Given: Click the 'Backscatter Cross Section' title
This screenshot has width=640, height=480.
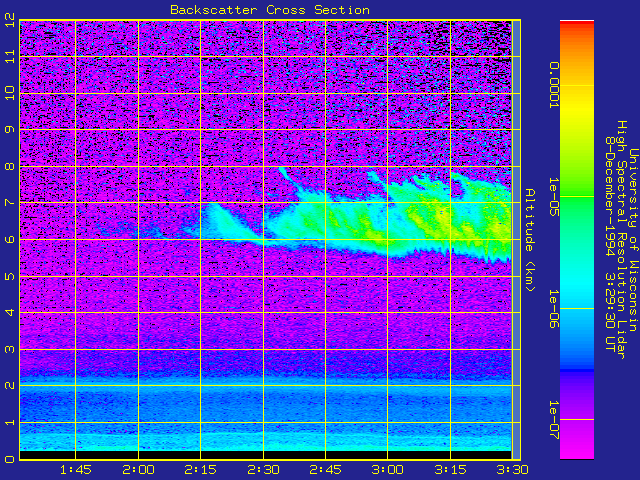Looking at the screenshot, I should point(270,10).
